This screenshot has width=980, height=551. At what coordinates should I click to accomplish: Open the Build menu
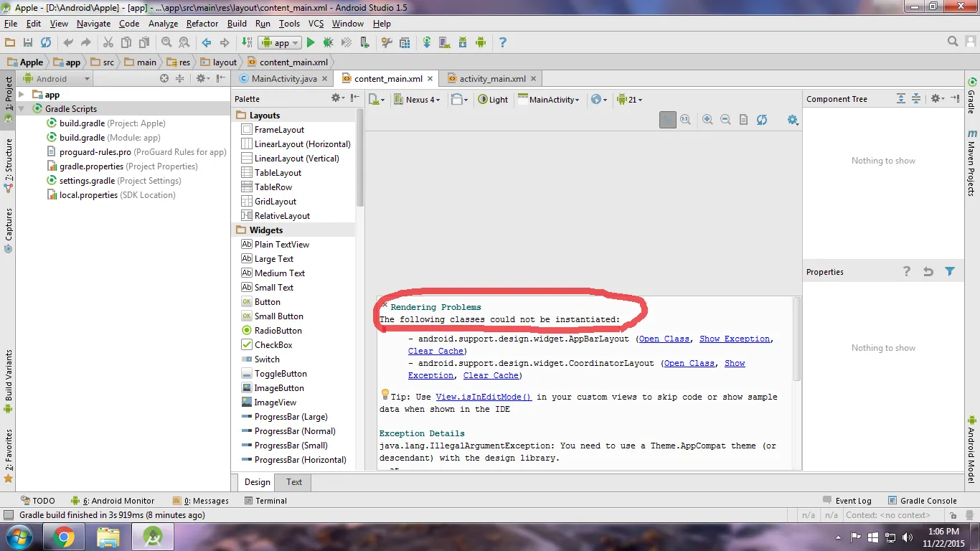[x=237, y=24]
